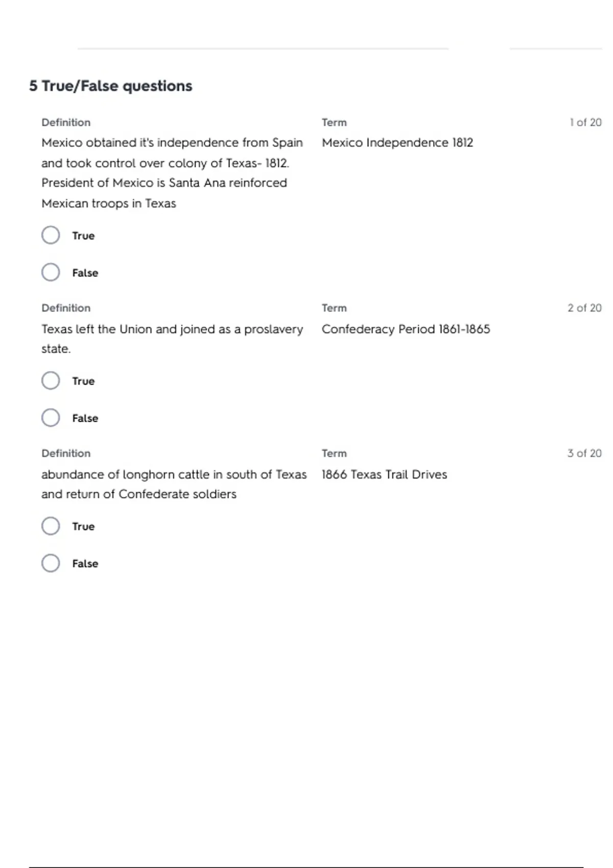Click the '5 True/False questions' heading
This screenshot has height=868, width=613.
click(111, 86)
